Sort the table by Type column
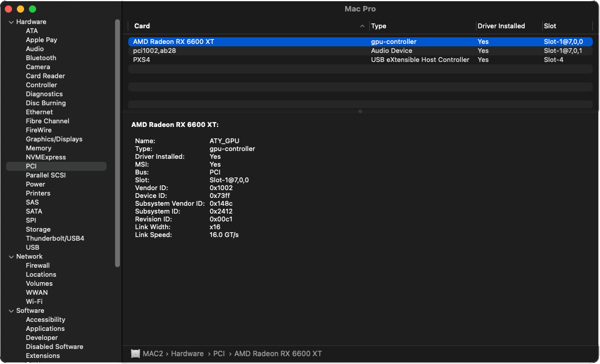 pos(378,26)
